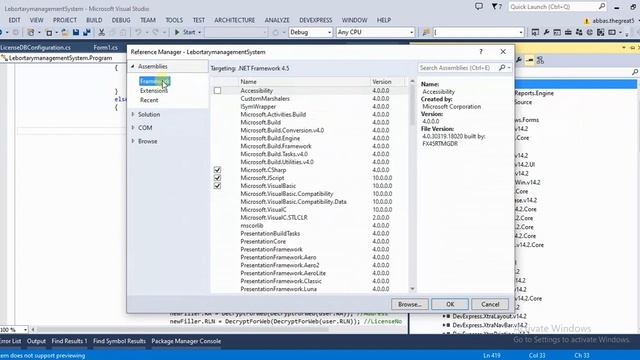Open the DEVEXPRESS menu
Viewport: 640px width, 360px height.
coord(316,20)
